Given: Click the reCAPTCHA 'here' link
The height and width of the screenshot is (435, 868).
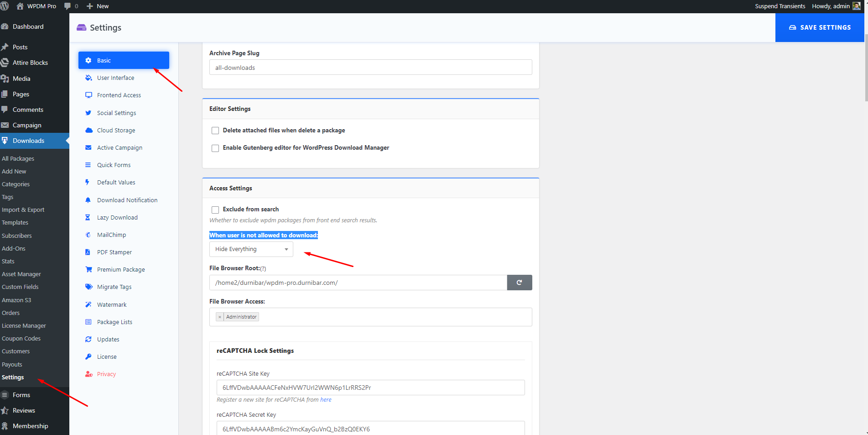Looking at the screenshot, I should [x=326, y=399].
